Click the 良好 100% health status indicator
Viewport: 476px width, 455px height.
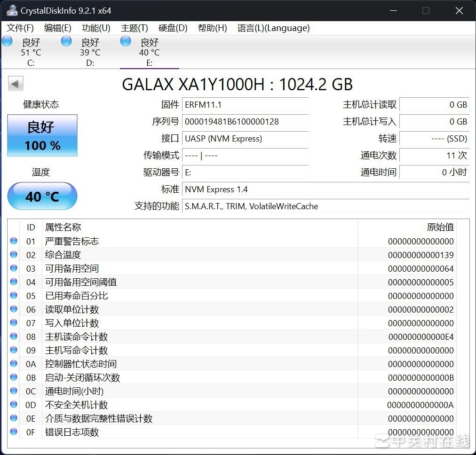42,135
